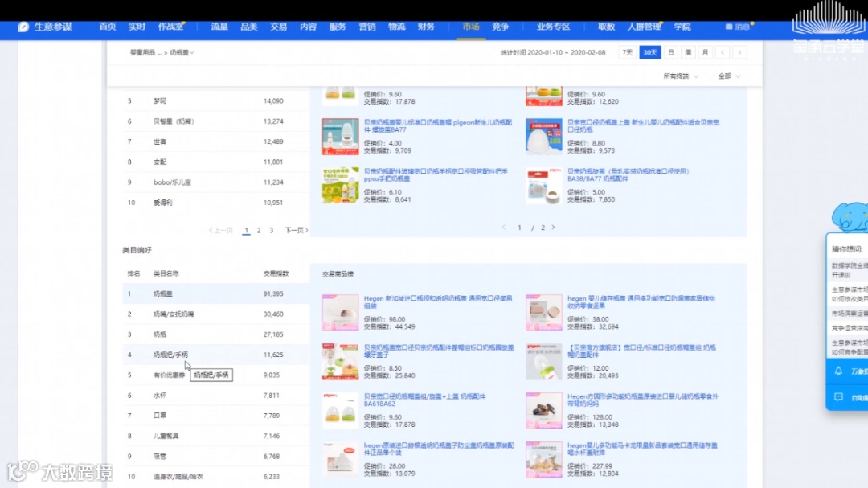
Task: Select the 日 granularity button
Action: coord(671,52)
